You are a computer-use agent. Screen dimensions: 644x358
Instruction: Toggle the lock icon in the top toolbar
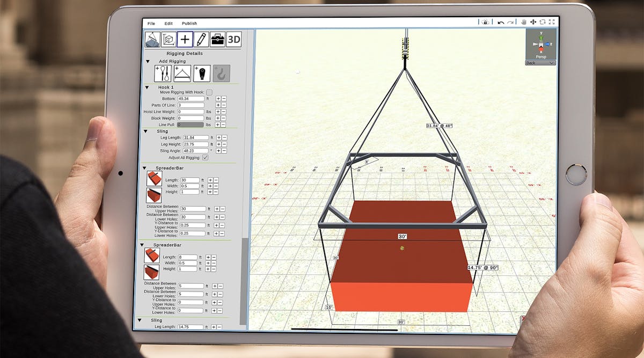tap(485, 22)
